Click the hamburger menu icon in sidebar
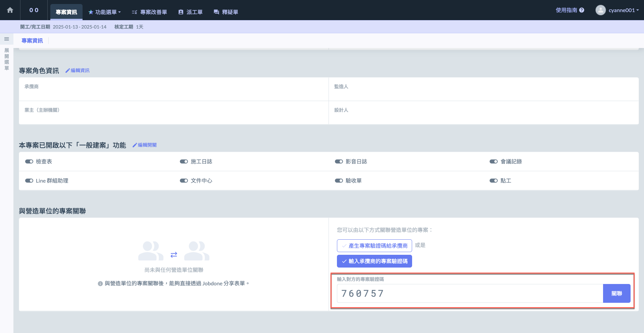Image resolution: width=644 pixels, height=333 pixels. 6,39
